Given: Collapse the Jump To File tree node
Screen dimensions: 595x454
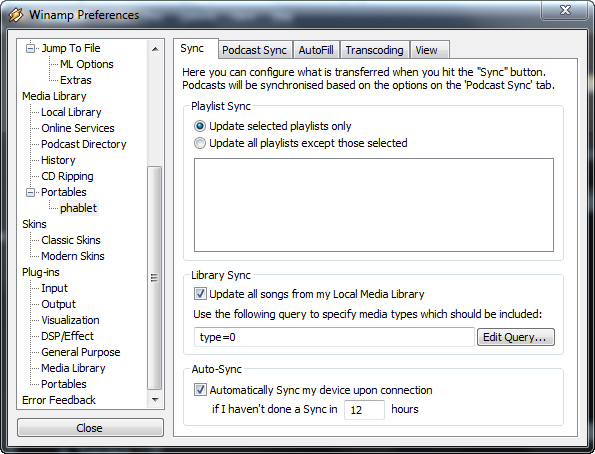Looking at the screenshot, I should pyautogui.click(x=30, y=48).
